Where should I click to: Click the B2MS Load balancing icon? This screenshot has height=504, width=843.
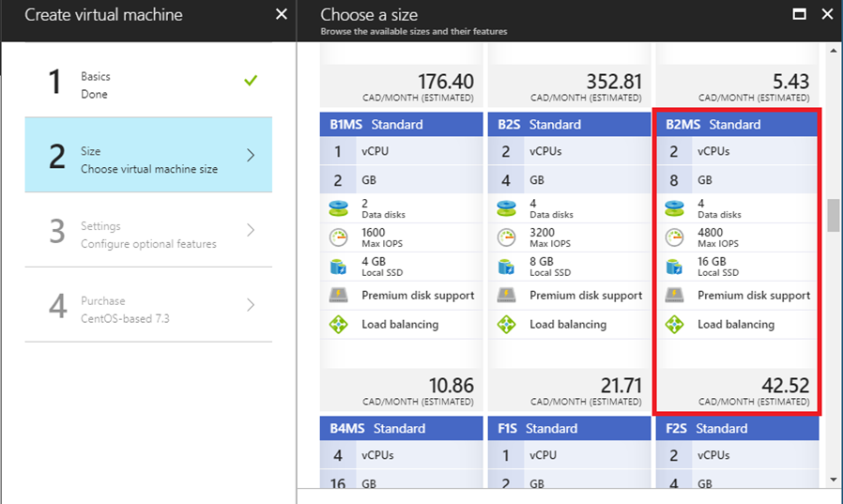click(674, 325)
